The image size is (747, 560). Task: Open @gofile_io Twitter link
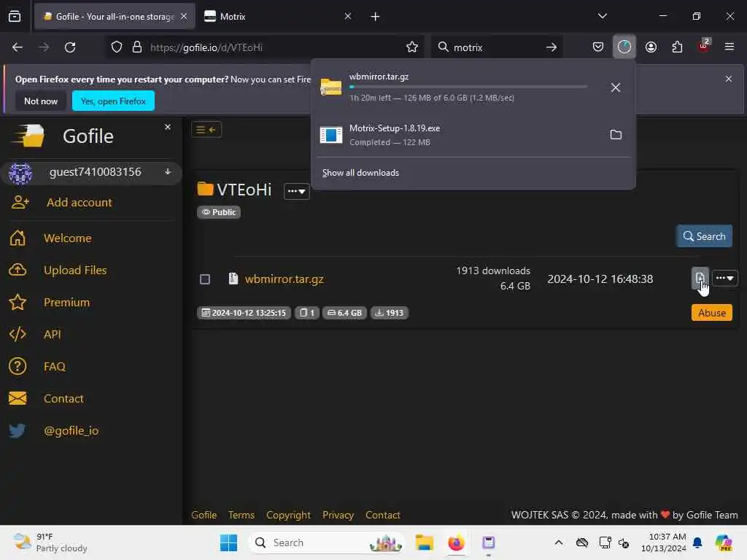click(71, 430)
